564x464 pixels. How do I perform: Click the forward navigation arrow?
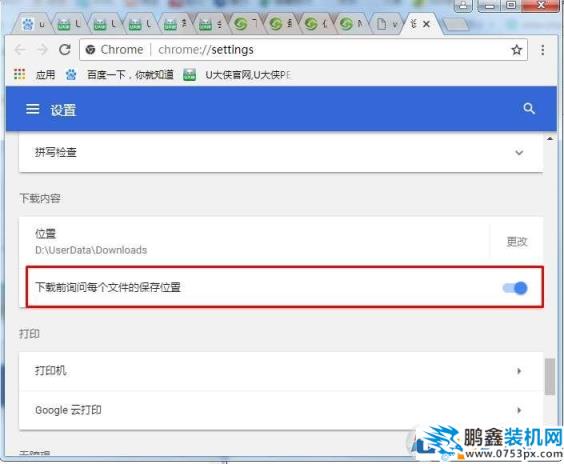tap(42, 50)
